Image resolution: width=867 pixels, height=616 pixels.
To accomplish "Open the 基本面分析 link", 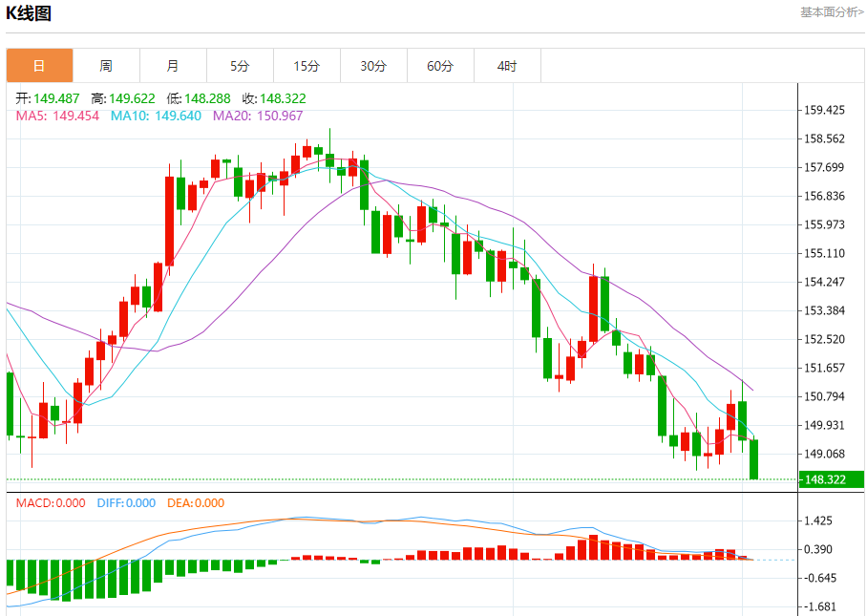I will coord(831,12).
